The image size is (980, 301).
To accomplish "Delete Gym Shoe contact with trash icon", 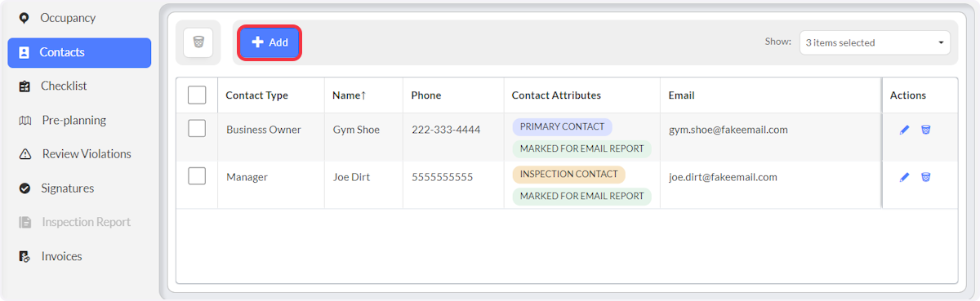I will pos(925,130).
